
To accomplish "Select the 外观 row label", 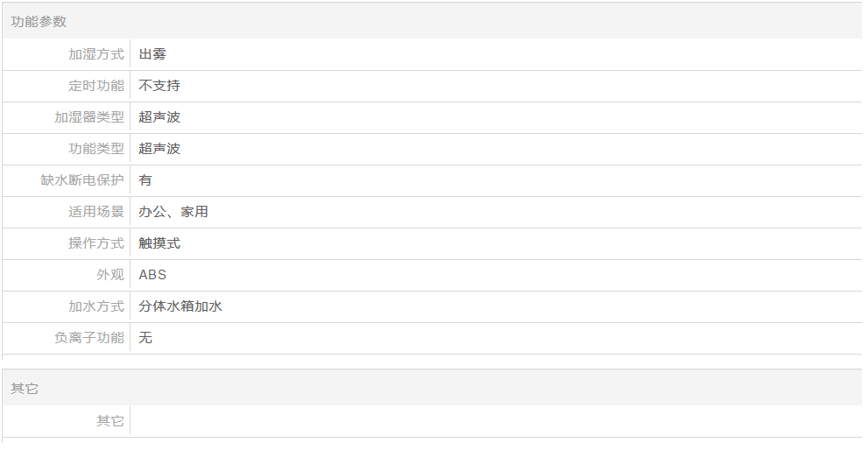I will tap(110, 275).
